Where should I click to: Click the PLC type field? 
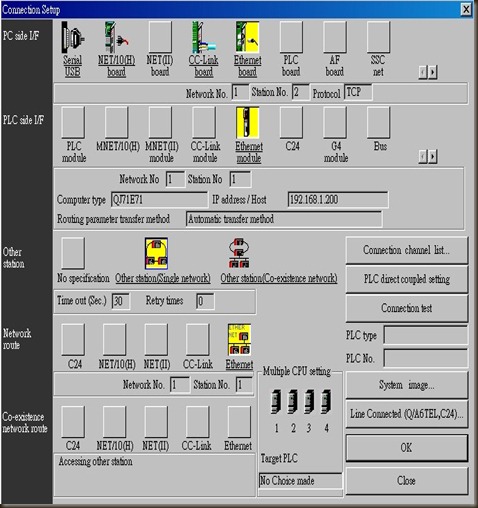(426, 335)
